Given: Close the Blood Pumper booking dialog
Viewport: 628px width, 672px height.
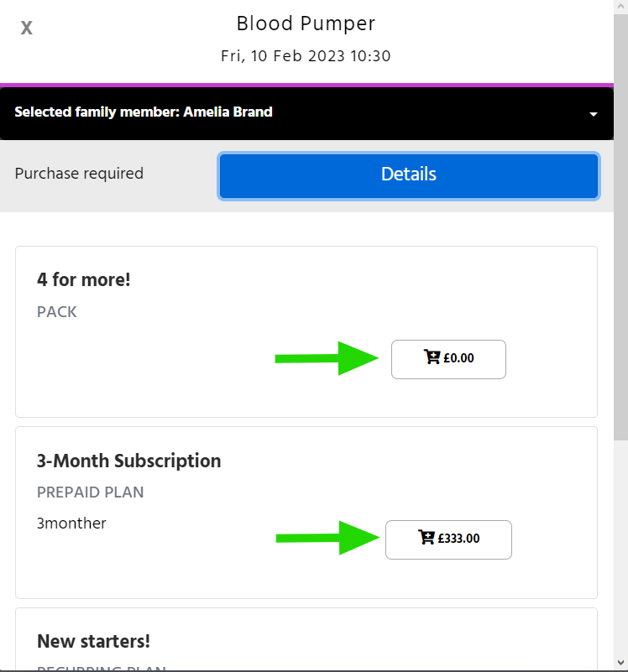Looking at the screenshot, I should pos(27,28).
